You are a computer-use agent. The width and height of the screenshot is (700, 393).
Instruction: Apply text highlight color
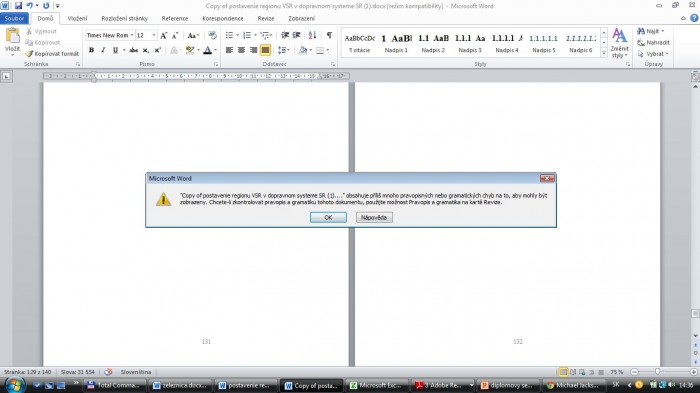coord(190,50)
